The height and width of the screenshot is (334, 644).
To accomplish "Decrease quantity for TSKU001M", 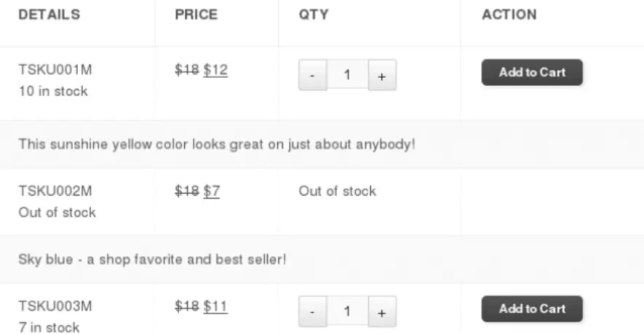I will tap(313, 75).
